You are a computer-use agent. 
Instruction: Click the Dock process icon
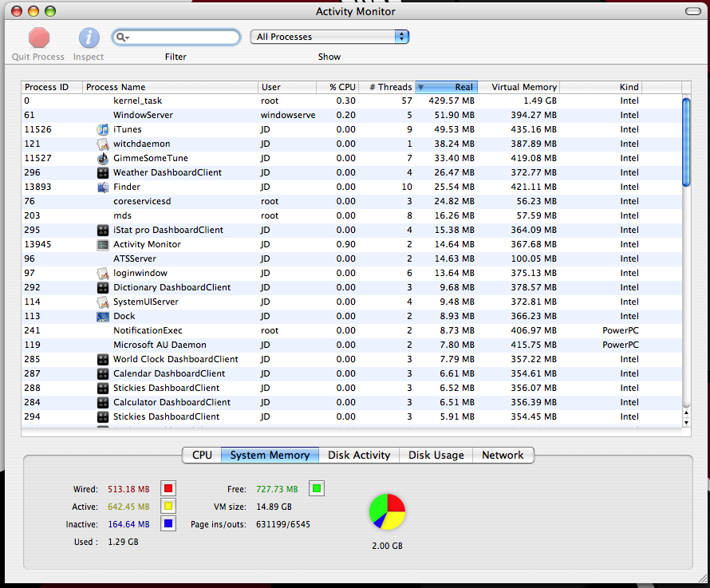103,316
